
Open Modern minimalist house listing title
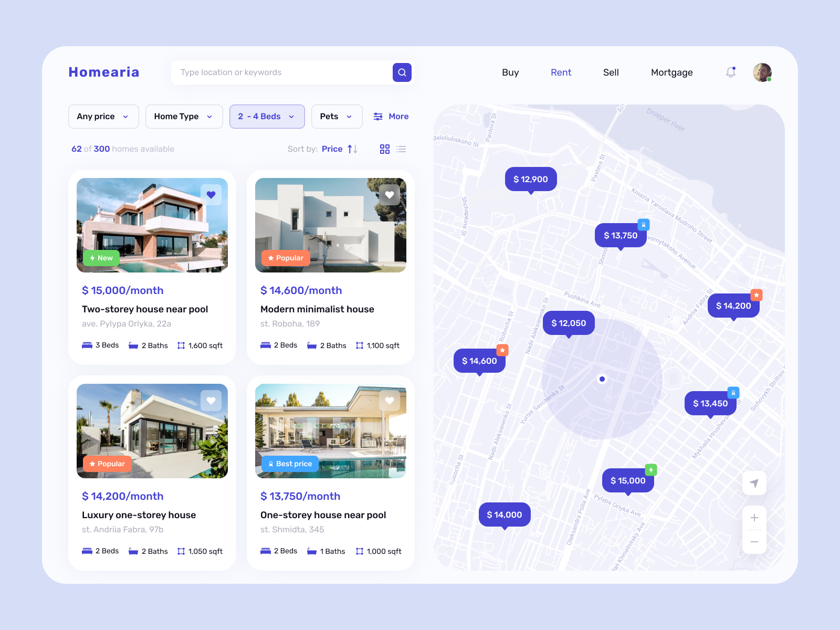coord(317,309)
